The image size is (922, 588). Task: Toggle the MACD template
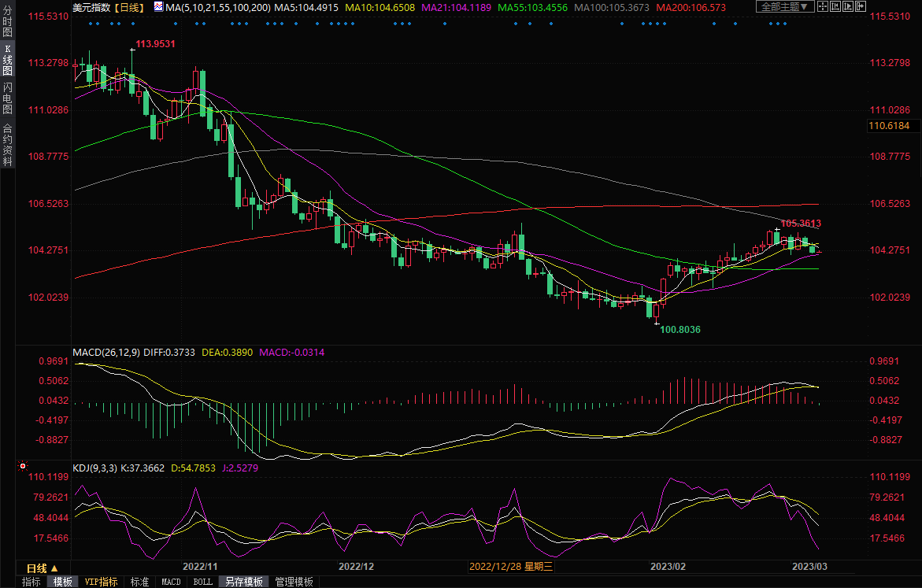(171, 582)
